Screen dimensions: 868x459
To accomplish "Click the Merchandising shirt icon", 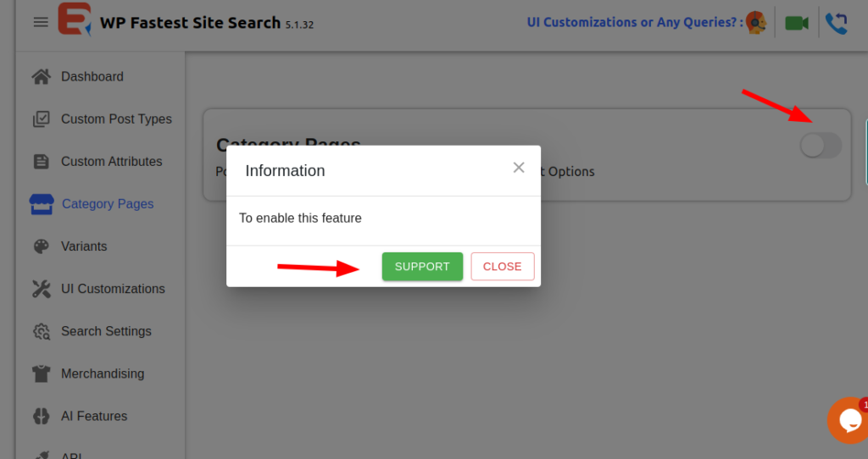I will pos(41,373).
